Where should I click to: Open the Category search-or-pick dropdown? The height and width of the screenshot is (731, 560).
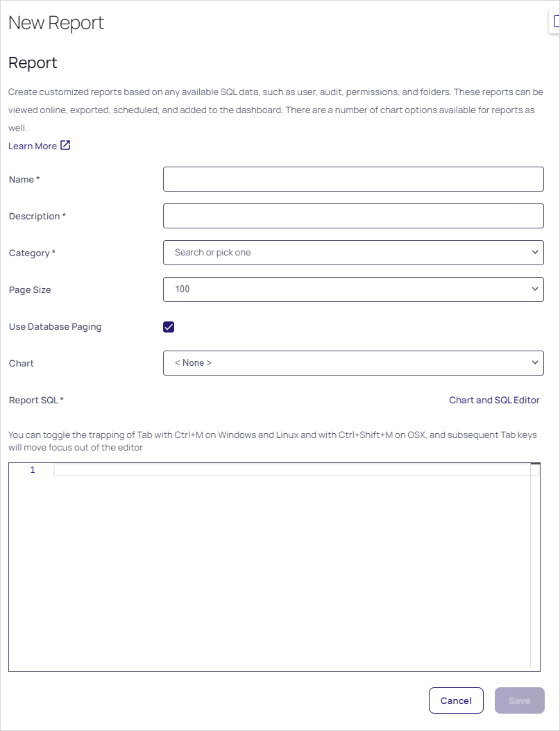coord(347,253)
